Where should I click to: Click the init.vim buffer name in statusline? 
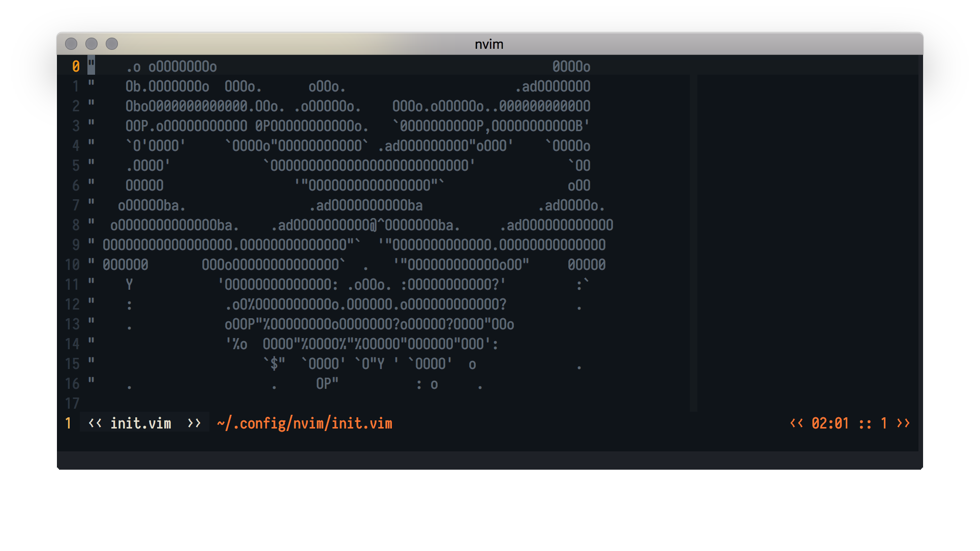click(x=141, y=423)
